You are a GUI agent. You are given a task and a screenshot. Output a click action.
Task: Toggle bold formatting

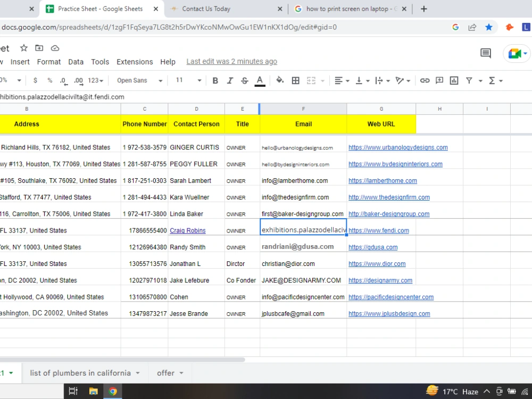(215, 80)
